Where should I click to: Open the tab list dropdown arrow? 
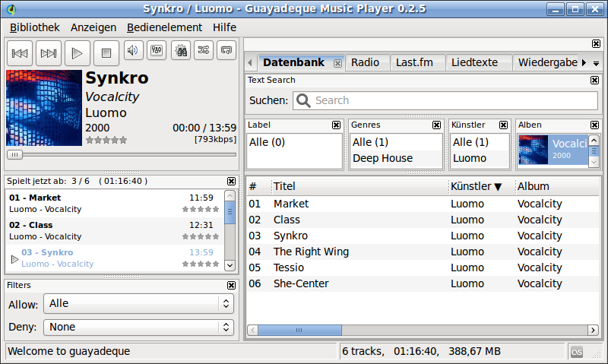coord(597,63)
